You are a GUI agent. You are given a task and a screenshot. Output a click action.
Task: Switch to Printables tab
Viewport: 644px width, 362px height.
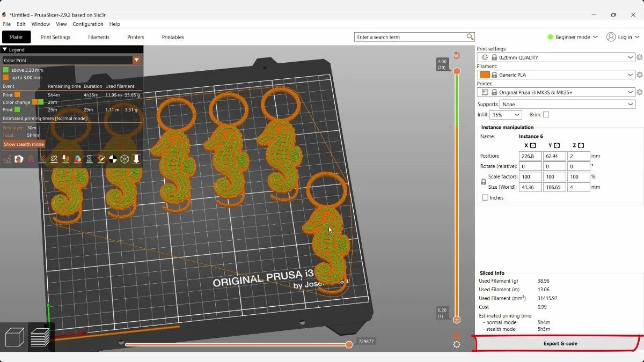coord(173,37)
